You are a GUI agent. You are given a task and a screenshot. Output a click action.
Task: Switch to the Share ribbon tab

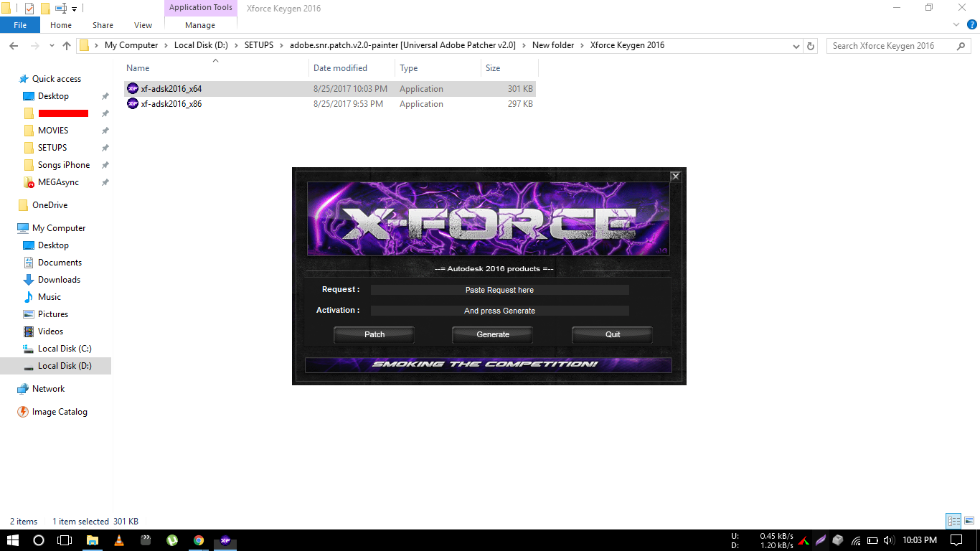(x=103, y=25)
